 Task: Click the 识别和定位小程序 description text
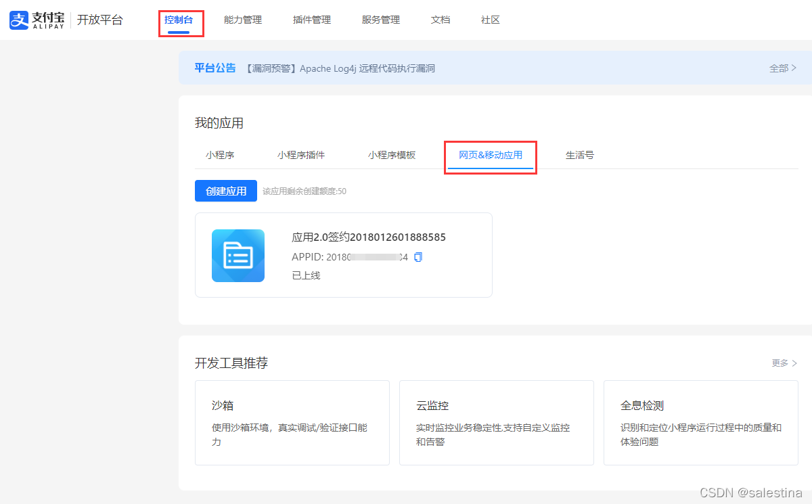tap(701, 434)
